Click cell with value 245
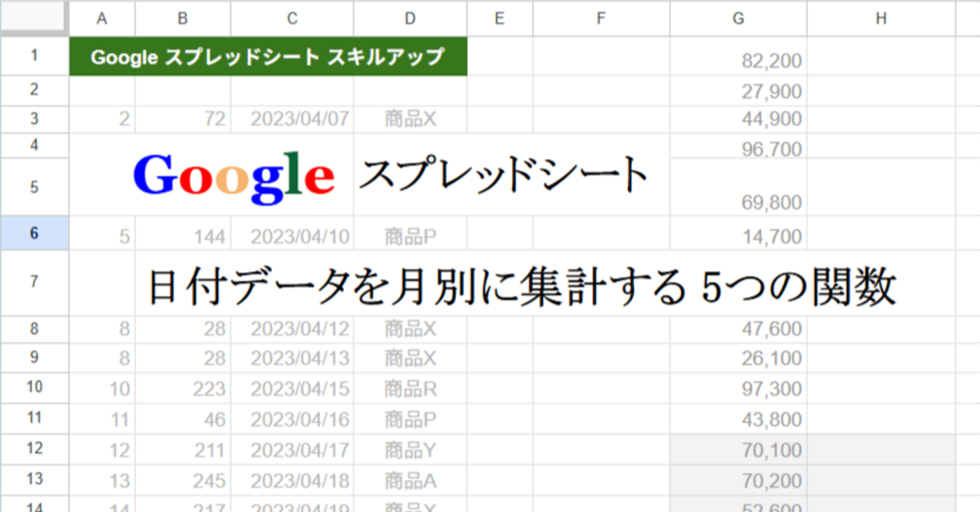 (x=183, y=479)
